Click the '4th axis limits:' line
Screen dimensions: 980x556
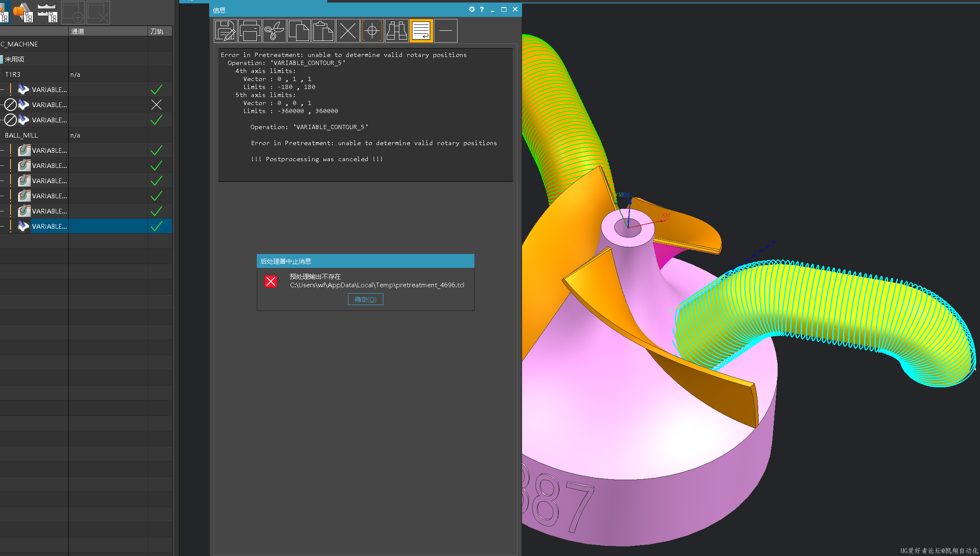pos(266,71)
